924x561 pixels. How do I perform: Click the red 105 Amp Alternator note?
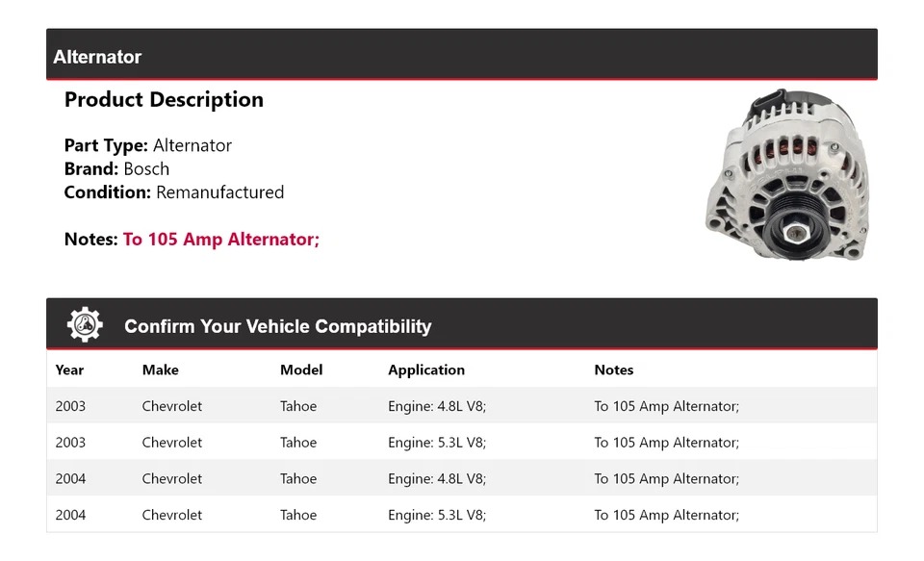220,239
